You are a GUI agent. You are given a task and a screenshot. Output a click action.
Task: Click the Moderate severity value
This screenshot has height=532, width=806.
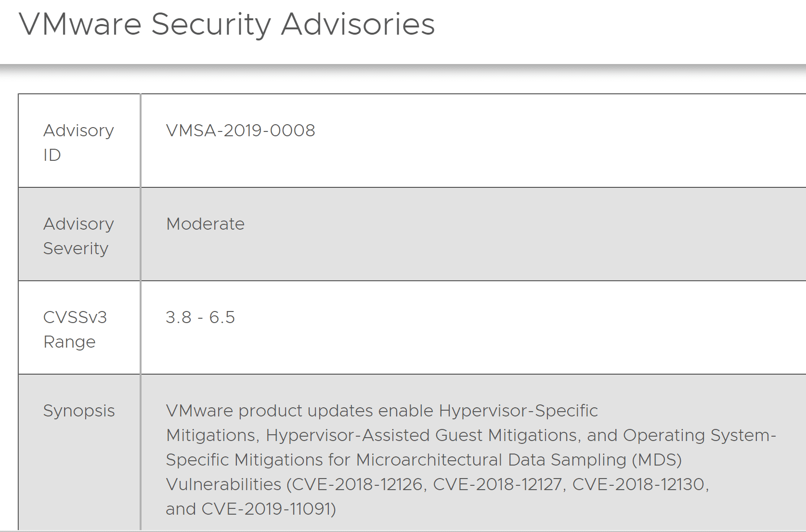(x=205, y=224)
